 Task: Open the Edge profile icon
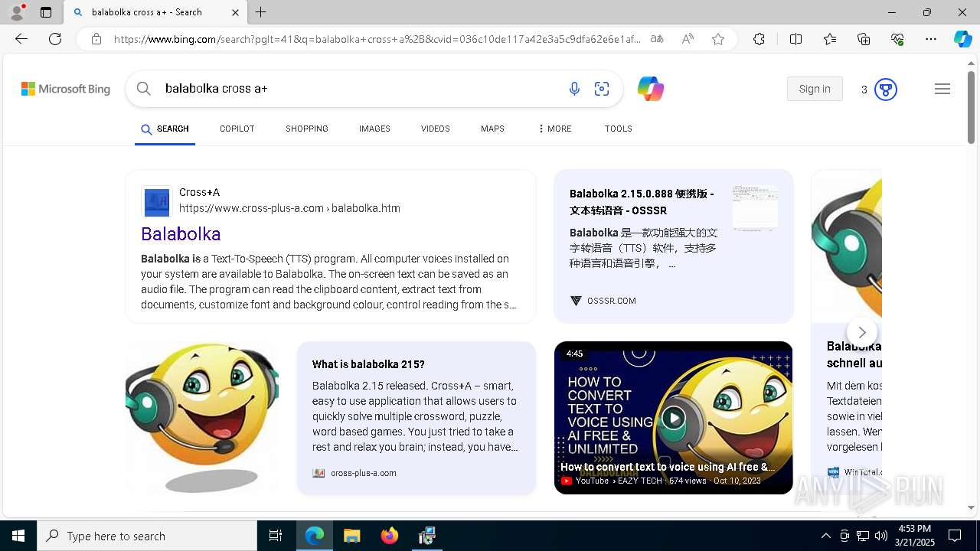16,12
